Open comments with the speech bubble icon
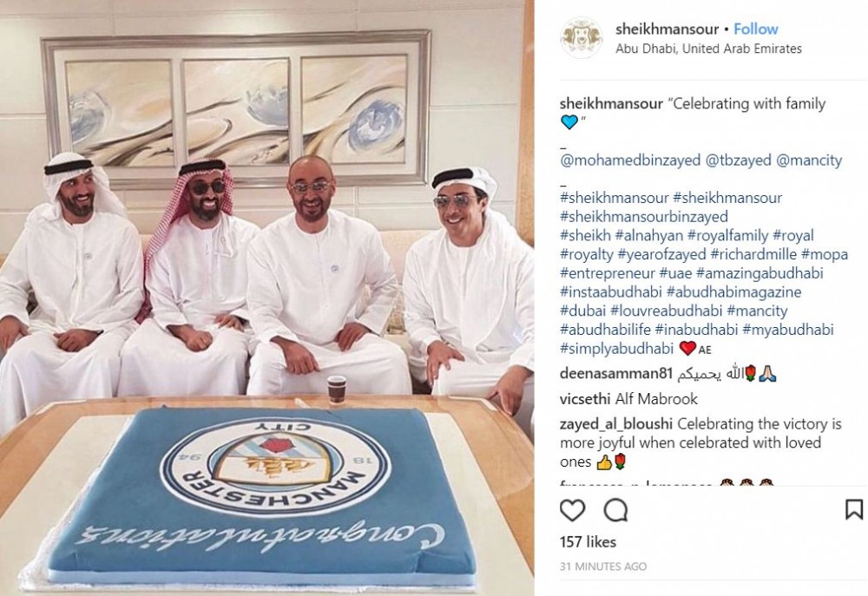Screen dimensions: 868x596 [x=615, y=510]
